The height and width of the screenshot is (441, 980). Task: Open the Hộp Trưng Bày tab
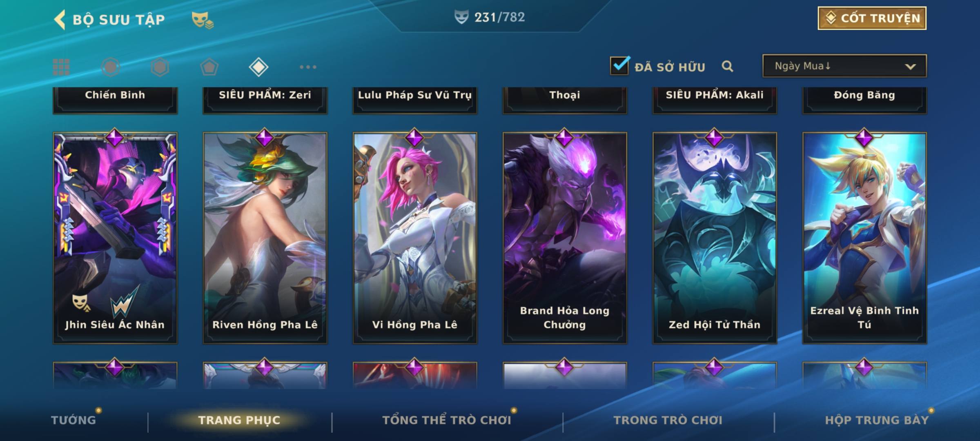coord(877,420)
